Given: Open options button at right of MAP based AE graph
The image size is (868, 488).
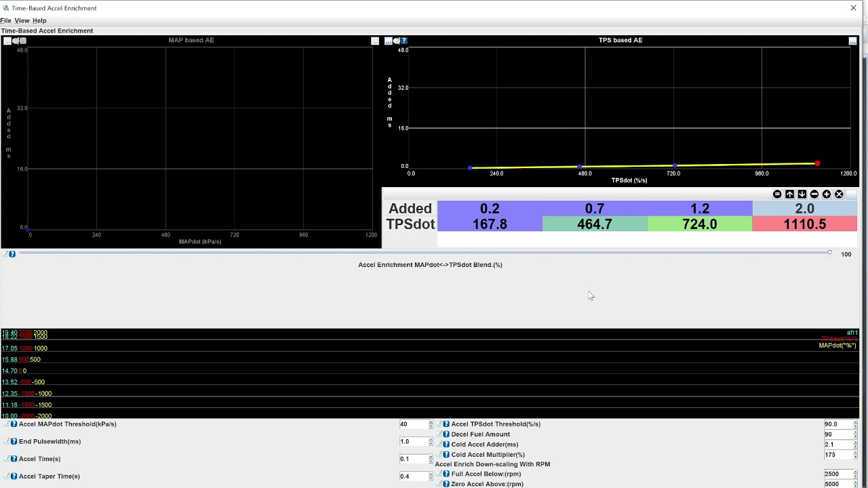Looking at the screenshot, I should point(375,41).
